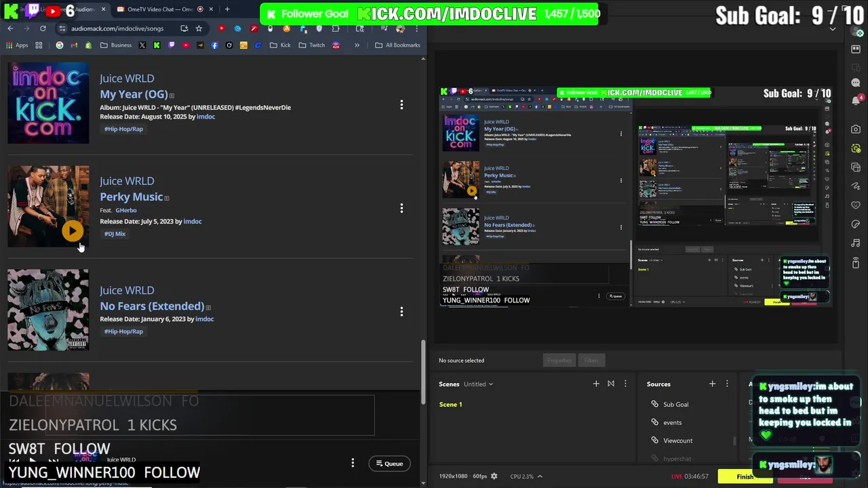Open player options next to Queue
This screenshot has width=868, height=488.
coord(353,463)
